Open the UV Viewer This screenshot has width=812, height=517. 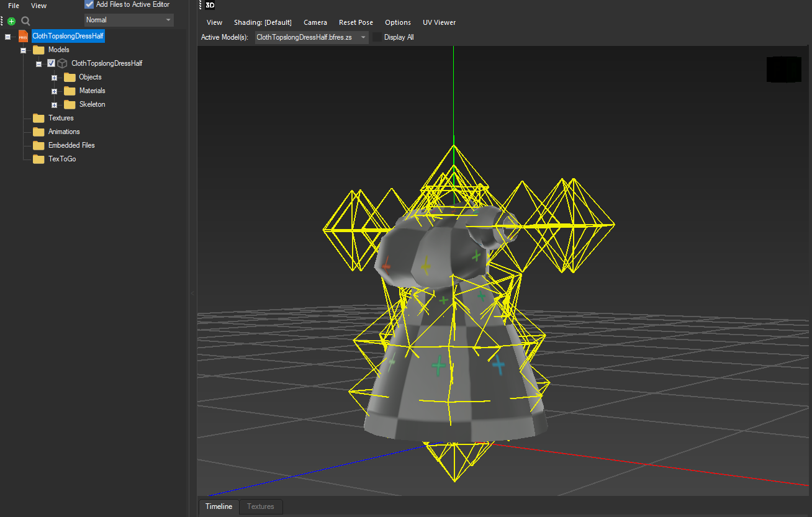[439, 22]
